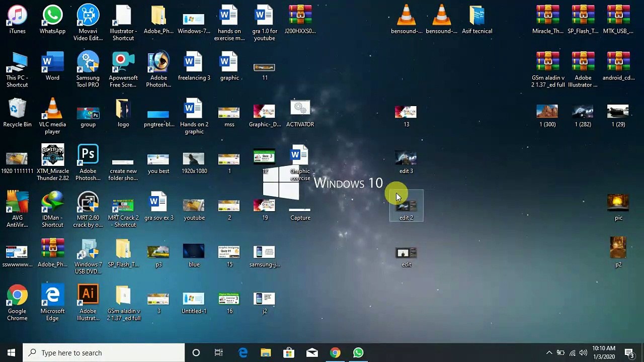This screenshot has width=644, height=362.
Task: Select the Word desktop icon
Action: tap(52, 66)
